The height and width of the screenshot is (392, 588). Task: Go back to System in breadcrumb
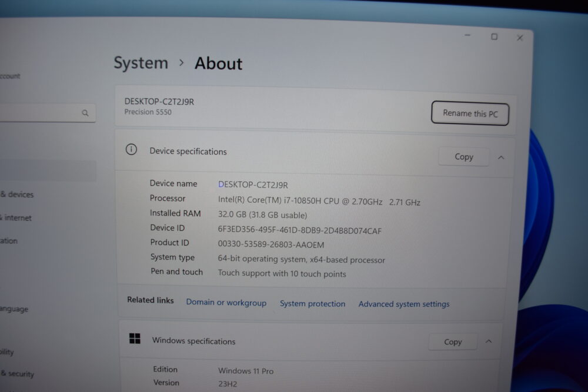pyautogui.click(x=141, y=63)
